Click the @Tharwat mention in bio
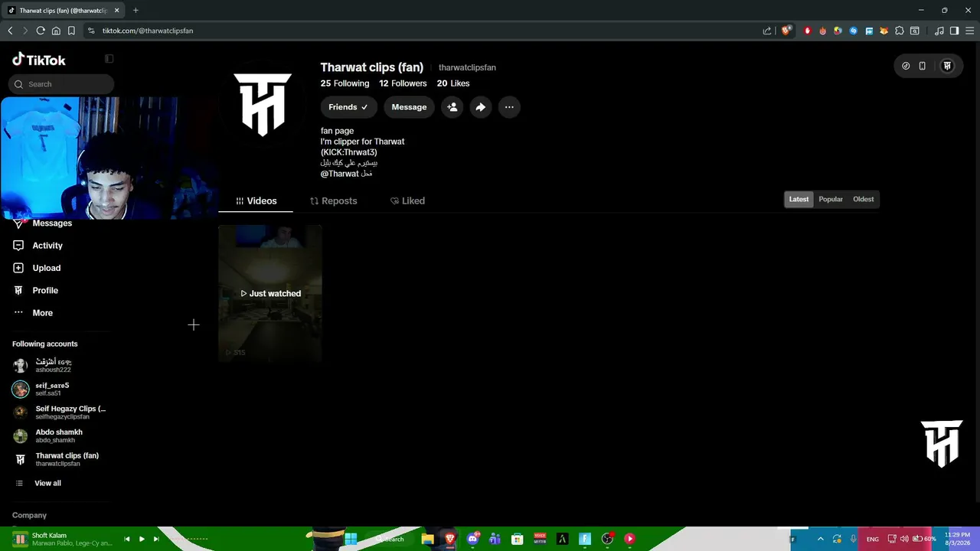The height and width of the screenshot is (551, 980). 340,174
